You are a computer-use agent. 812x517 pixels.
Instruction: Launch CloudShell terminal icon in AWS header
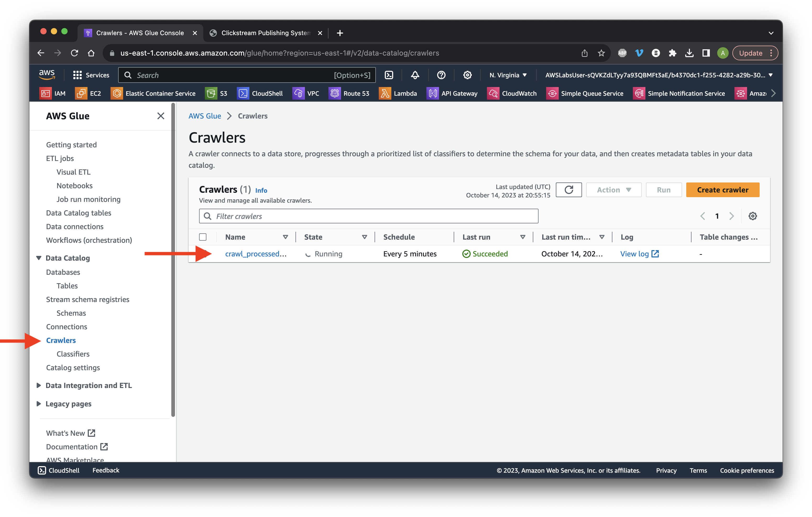coord(389,75)
